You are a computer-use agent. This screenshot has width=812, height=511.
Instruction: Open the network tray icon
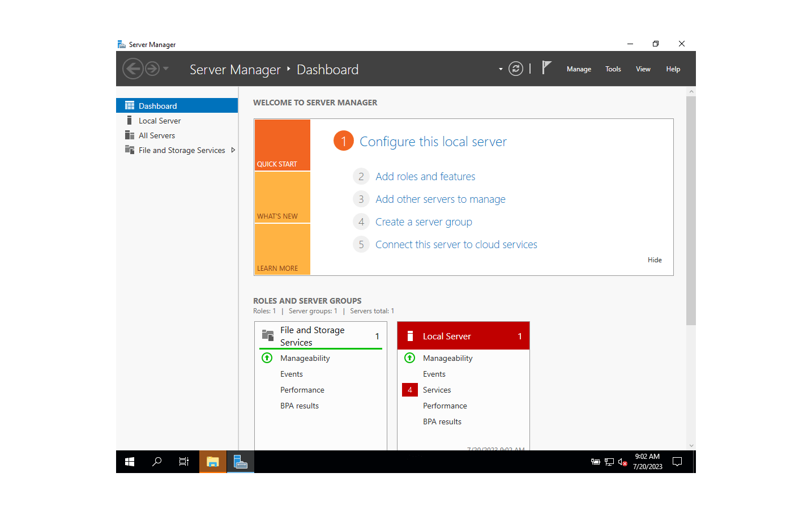pyautogui.click(x=609, y=462)
